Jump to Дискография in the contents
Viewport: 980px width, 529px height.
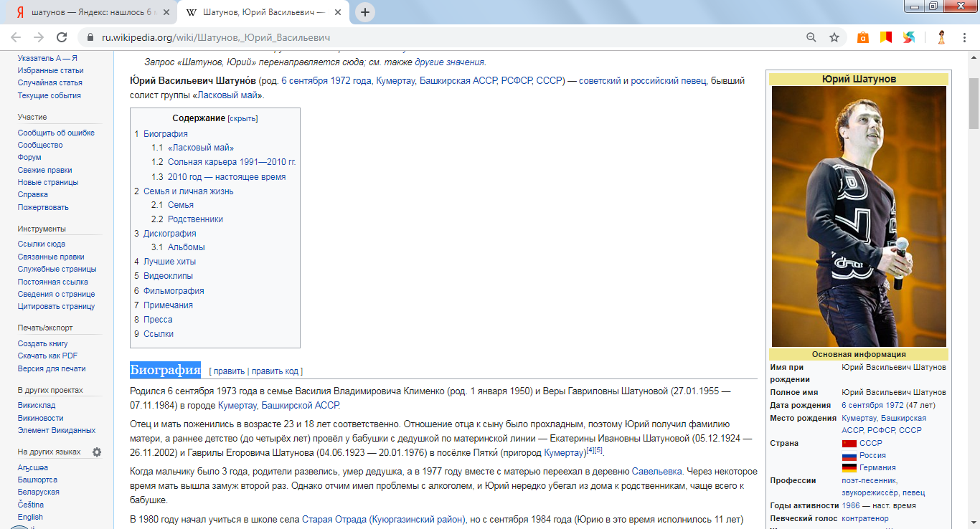click(169, 234)
